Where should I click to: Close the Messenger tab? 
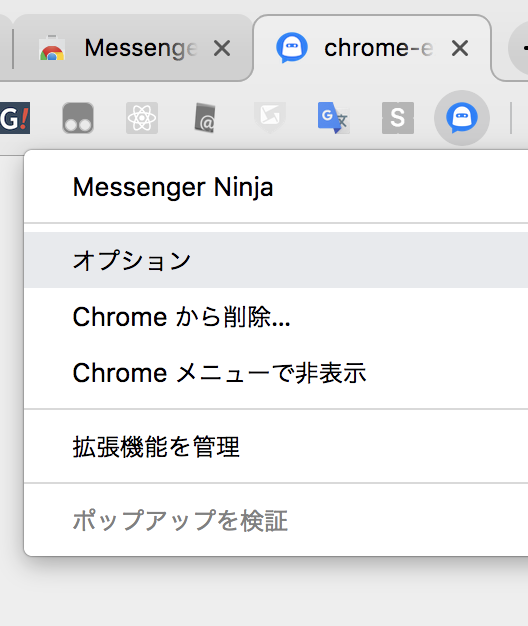(x=222, y=49)
